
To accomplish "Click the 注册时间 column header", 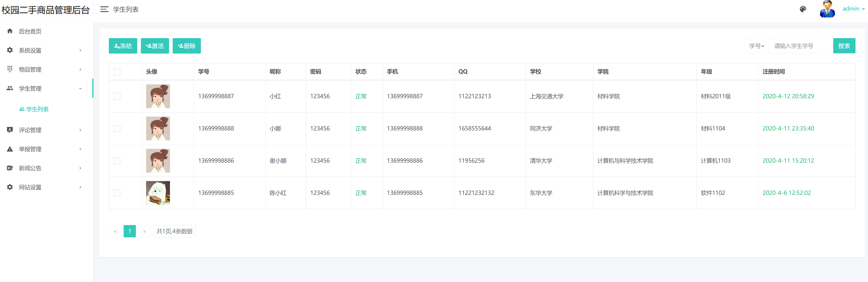I will pos(774,72).
